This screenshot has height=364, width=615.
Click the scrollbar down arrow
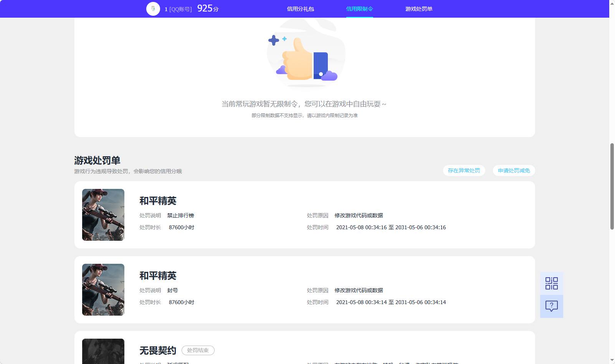pyautogui.click(x=612, y=361)
